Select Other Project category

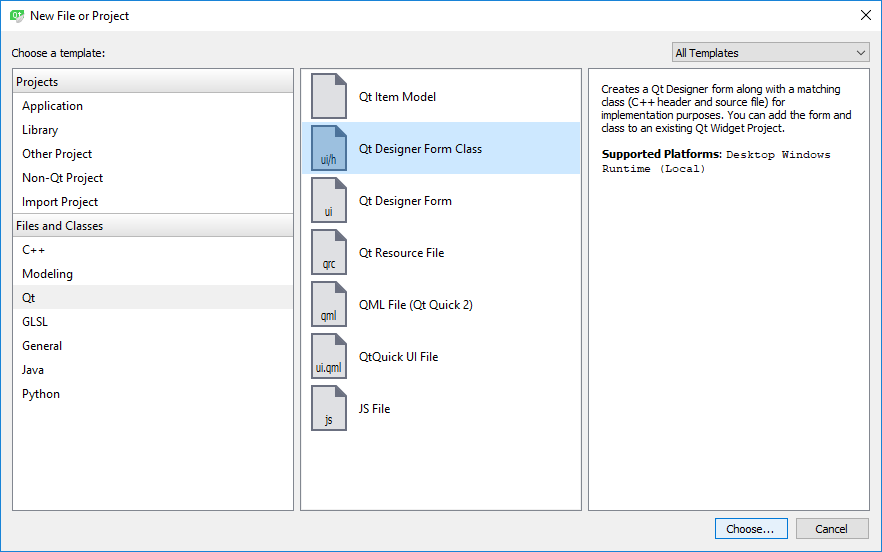pos(57,154)
